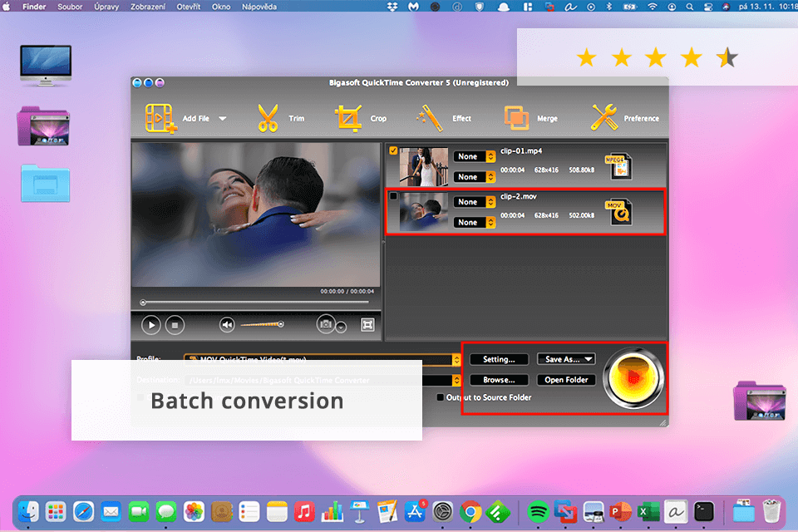This screenshot has height=532, width=798.
Task: Click the MPEG4 format icon for clip-01.mp4
Action: [x=618, y=166]
